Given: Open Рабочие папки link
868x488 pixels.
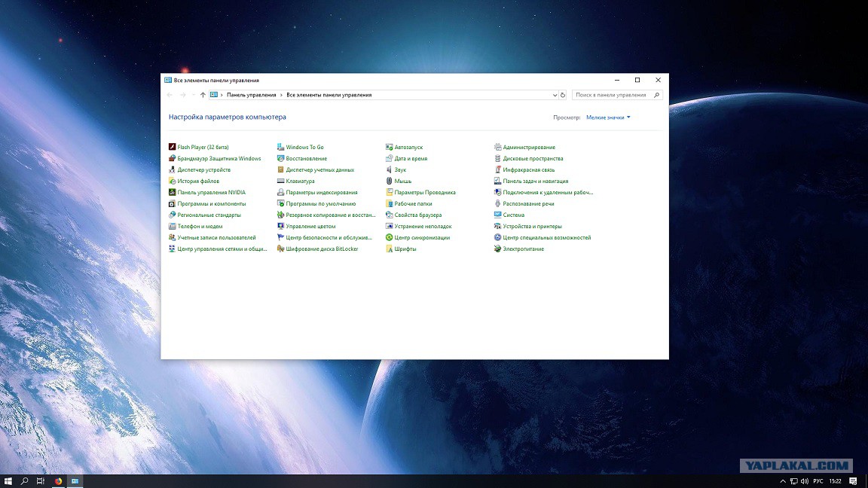Looking at the screenshot, I should point(413,203).
